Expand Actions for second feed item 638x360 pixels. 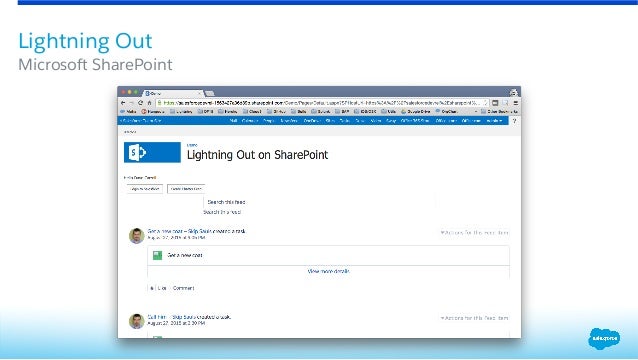click(x=474, y=318)
